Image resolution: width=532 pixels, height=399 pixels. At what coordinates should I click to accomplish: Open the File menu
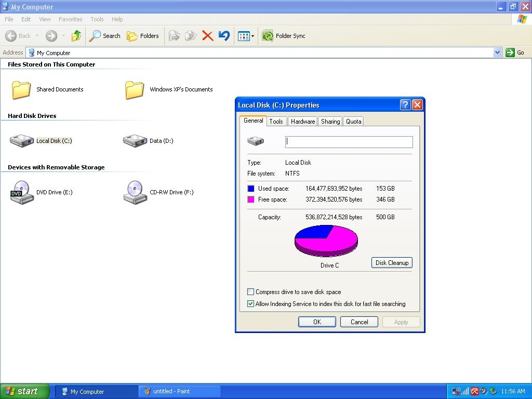[9, 19]
